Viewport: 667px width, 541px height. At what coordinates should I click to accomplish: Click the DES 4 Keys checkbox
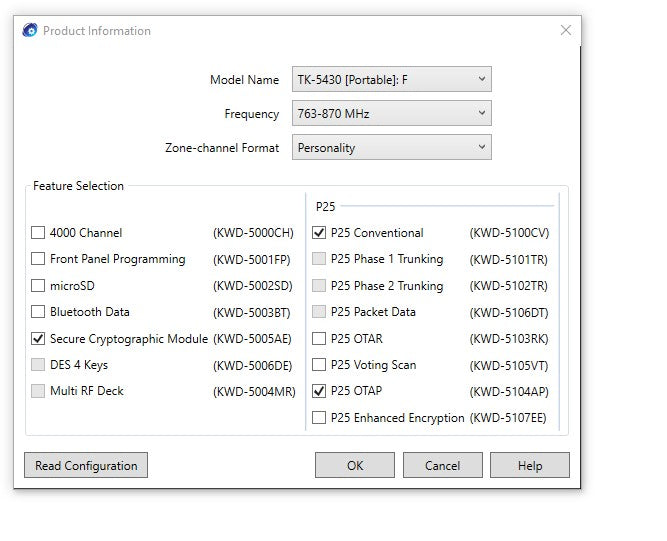pos(38,364)
